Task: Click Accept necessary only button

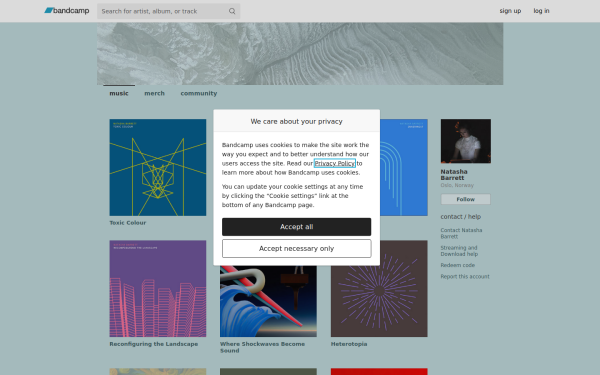Action: coord(297,248)
